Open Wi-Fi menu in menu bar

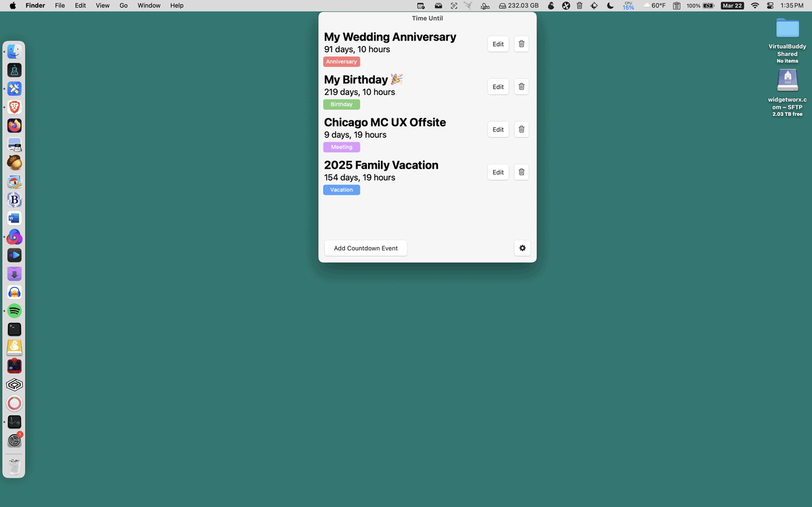click(x=754, y=5)
